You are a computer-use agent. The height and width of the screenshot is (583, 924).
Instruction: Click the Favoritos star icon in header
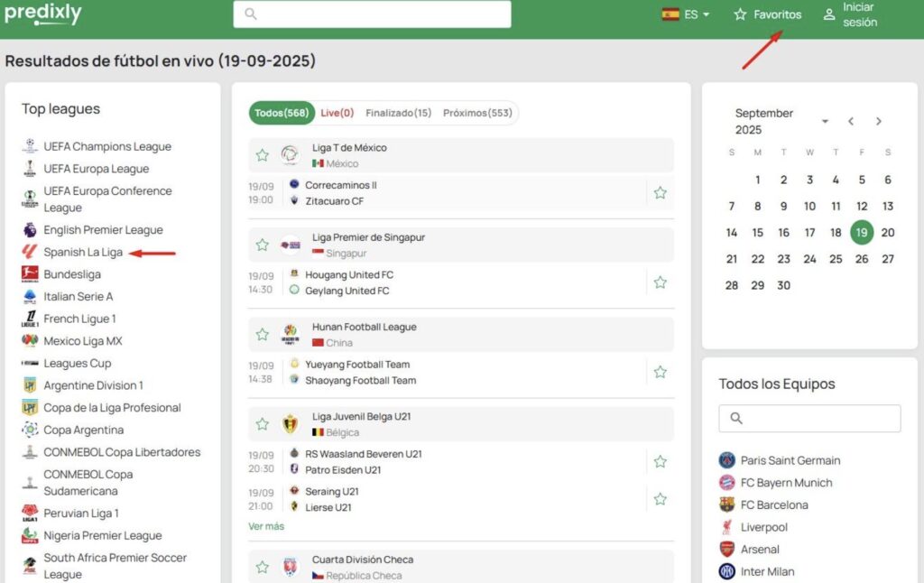[x=741, y=14]
